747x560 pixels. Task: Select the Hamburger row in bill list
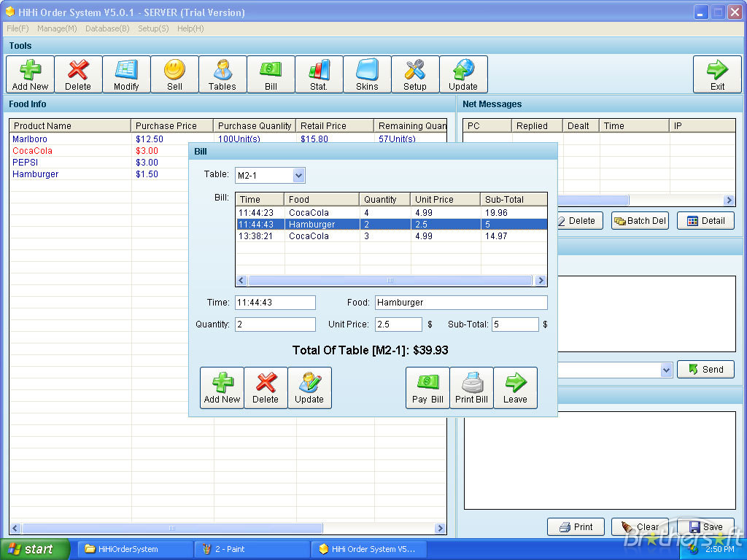pos(392,225)
